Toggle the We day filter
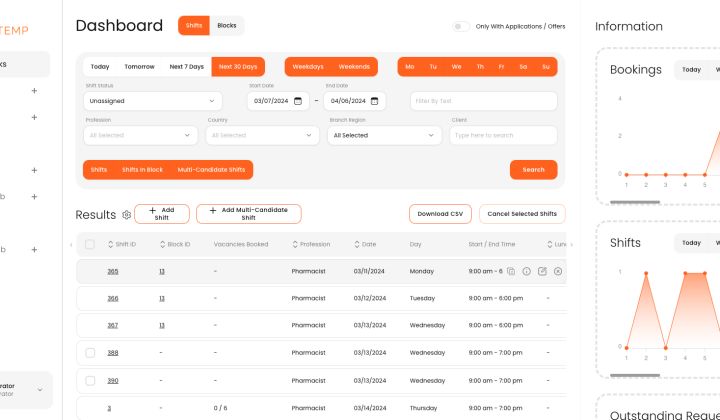The width and height of the screenshot is (720, 420). [x=456, y=67]
